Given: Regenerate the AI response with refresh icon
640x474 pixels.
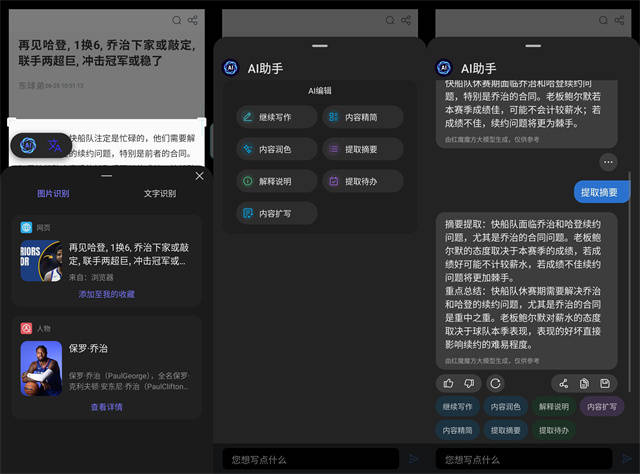Looking at the screenshot, I should 496,383.
